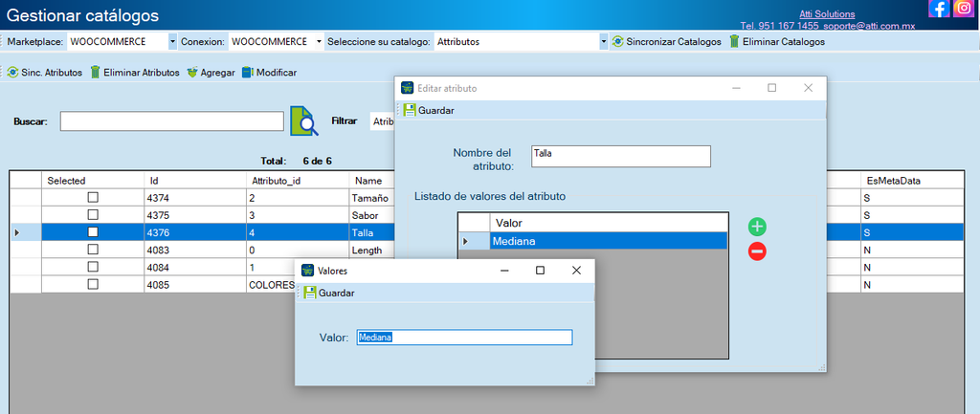Select the Tamaño name cell
This screenshot has height=414, width=980.
coord(372,198)
